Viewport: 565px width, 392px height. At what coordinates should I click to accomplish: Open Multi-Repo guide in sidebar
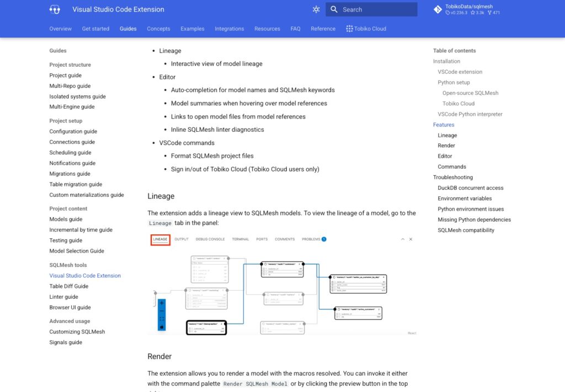(x=70, y=85)
